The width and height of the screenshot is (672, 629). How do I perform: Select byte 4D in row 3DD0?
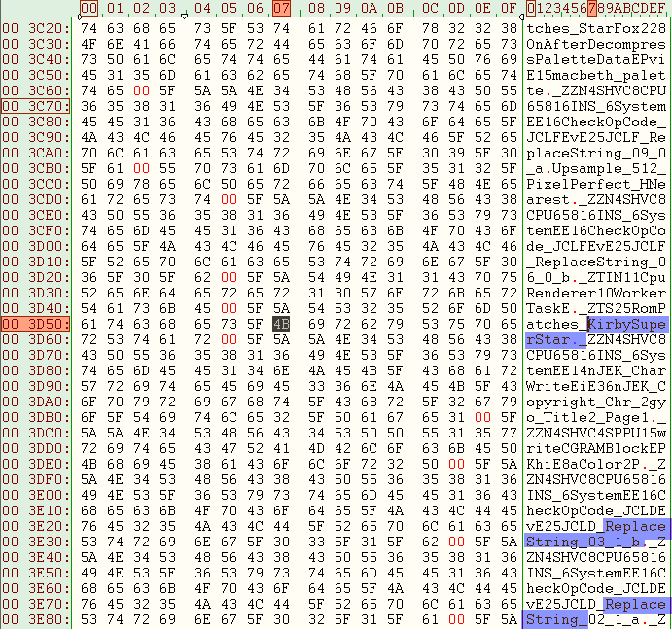pos(316,448)
